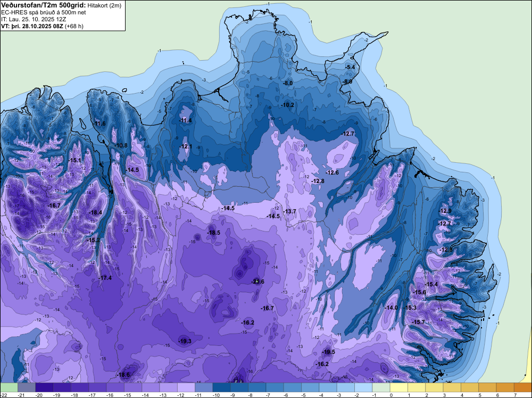Click the -12.1 temperature label

pyautogui.click(x=185, y=146)
